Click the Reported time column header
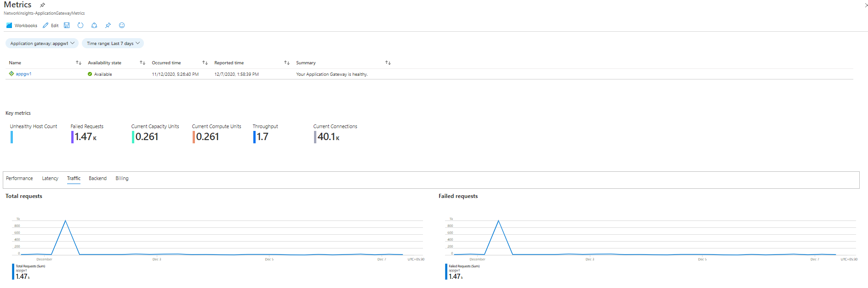 (x=229, y=62)
